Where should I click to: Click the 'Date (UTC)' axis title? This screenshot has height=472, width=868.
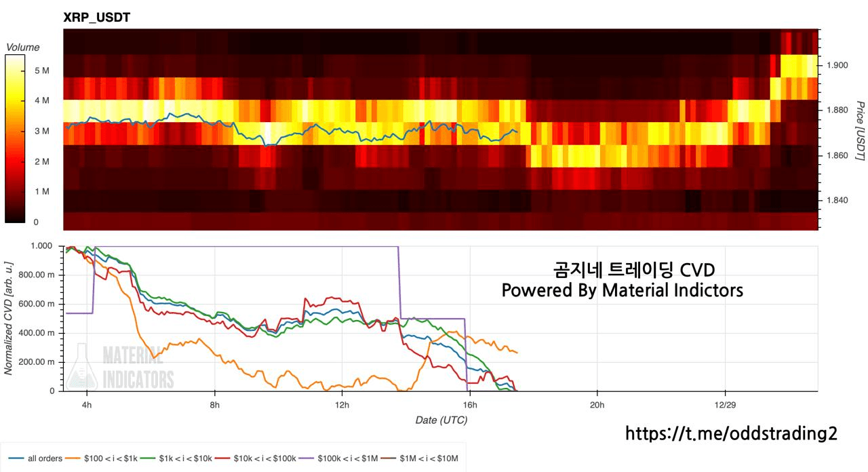tap(441, 420)
